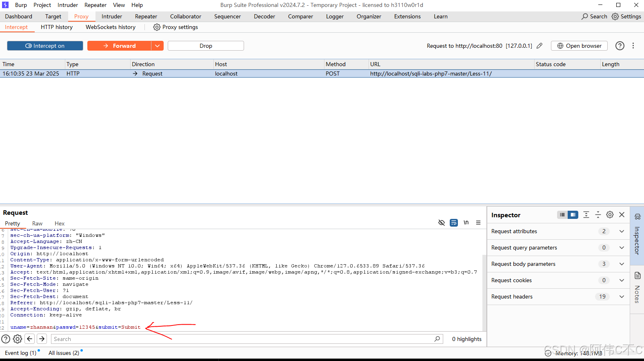The image size is (644, 361).
Task: Open Inspector settings gear
Action: (x=610, y=215)
